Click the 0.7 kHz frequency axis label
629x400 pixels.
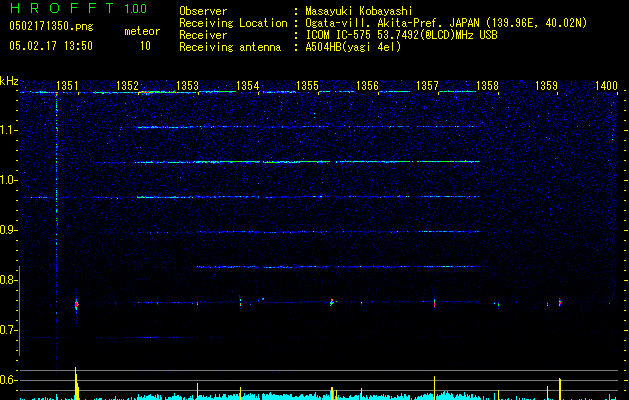(8, 330)
